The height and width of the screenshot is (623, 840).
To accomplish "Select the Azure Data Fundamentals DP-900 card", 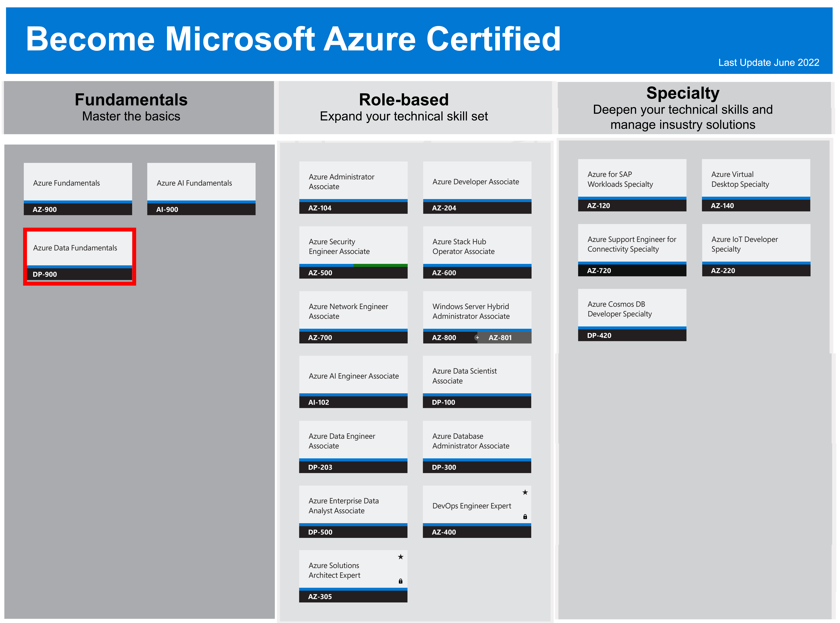I will click(x=80, y=256).
